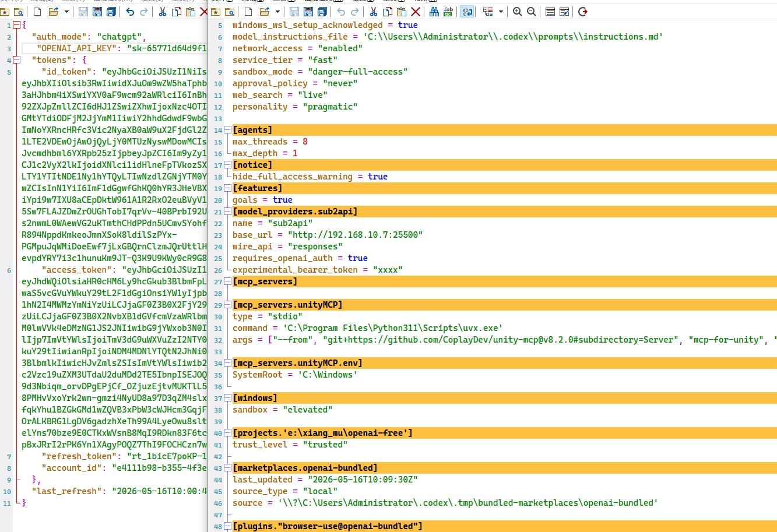Click the Find binoculars icon in right editor toolbar

(434, 12)
